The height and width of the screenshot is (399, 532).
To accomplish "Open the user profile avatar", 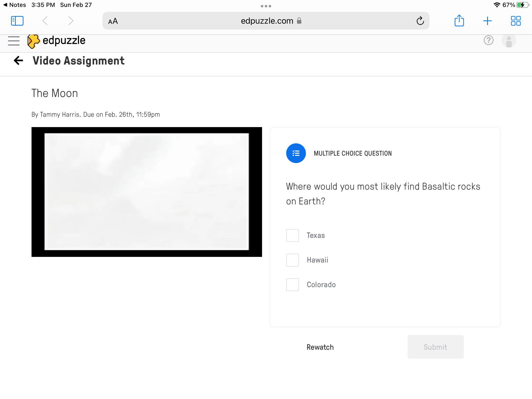I will tap(509, 41).
